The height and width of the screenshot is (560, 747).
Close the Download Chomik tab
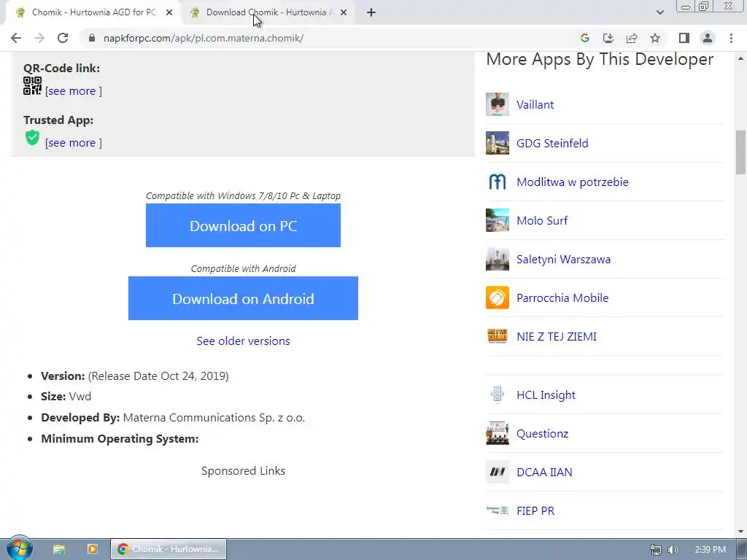[x=344, y=13]
